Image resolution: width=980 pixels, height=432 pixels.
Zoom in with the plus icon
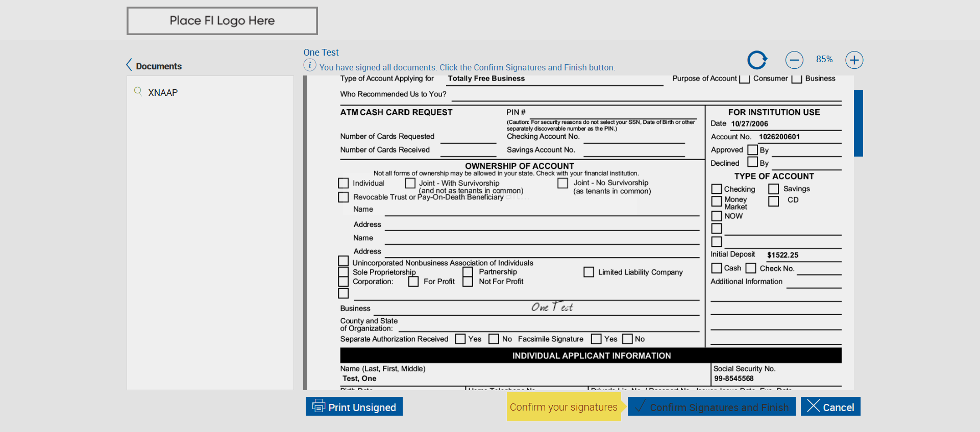(854, 60)
